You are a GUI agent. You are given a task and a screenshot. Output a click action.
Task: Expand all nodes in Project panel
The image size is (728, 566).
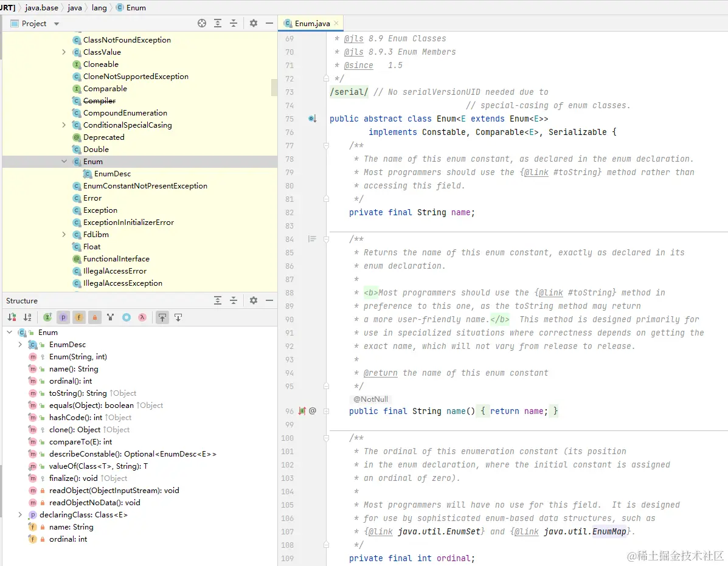[x=218, y=23]
